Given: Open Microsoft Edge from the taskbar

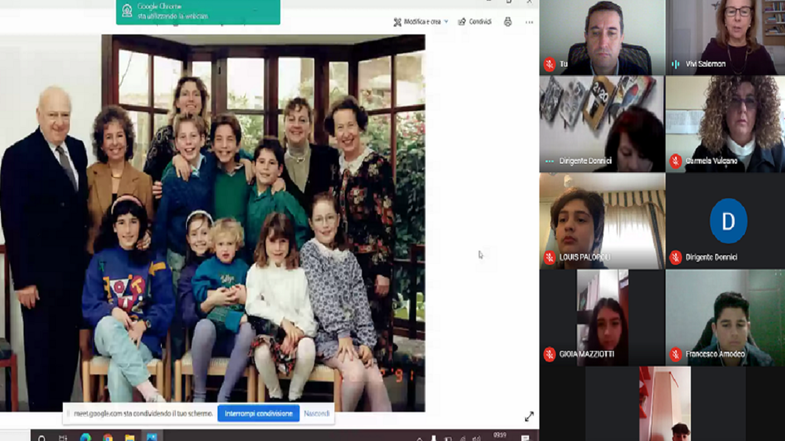Looking at the screenshot, I should point(86,438).
